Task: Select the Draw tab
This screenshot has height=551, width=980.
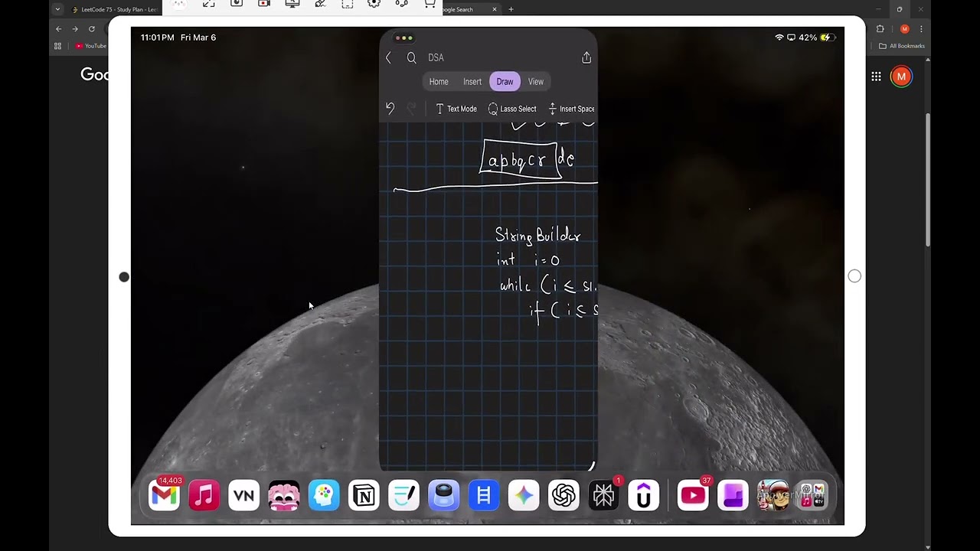Action: point(505,82)
